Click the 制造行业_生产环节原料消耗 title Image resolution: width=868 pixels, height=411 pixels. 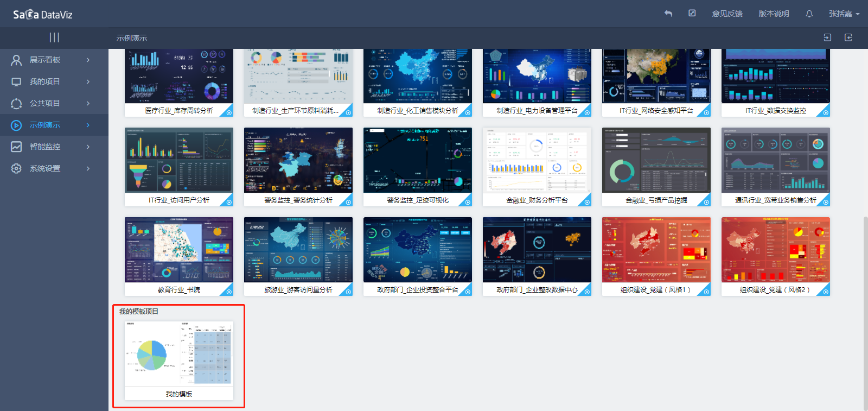pos(295,110)
